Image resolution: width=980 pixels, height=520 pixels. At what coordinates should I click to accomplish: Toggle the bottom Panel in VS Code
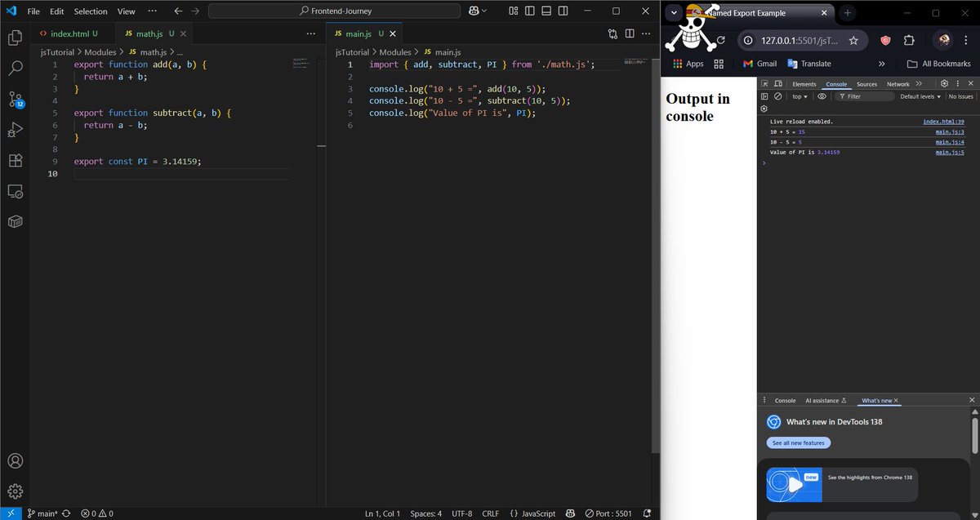[x=546, y=11]
